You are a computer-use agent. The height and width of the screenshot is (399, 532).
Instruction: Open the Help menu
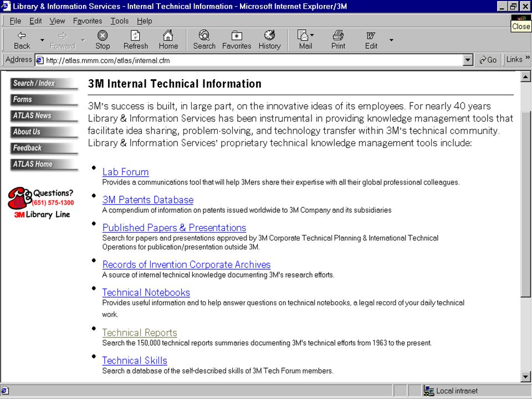(145, 21)
